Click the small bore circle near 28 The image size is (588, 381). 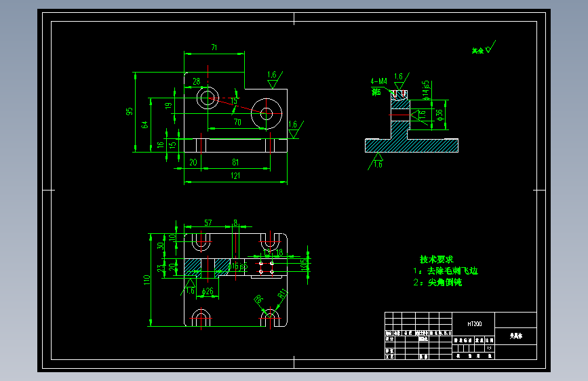(208, 98)
